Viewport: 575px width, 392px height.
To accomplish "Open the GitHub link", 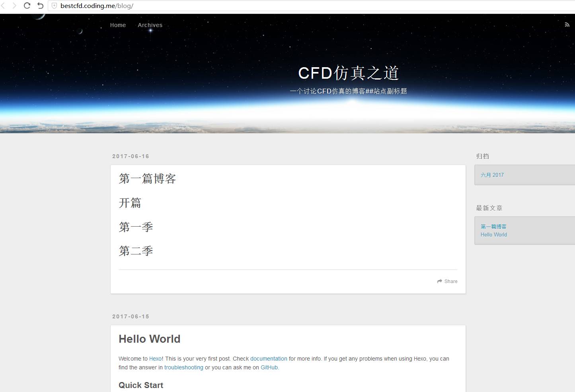I will pyautogui.click(x=269, y=367).
